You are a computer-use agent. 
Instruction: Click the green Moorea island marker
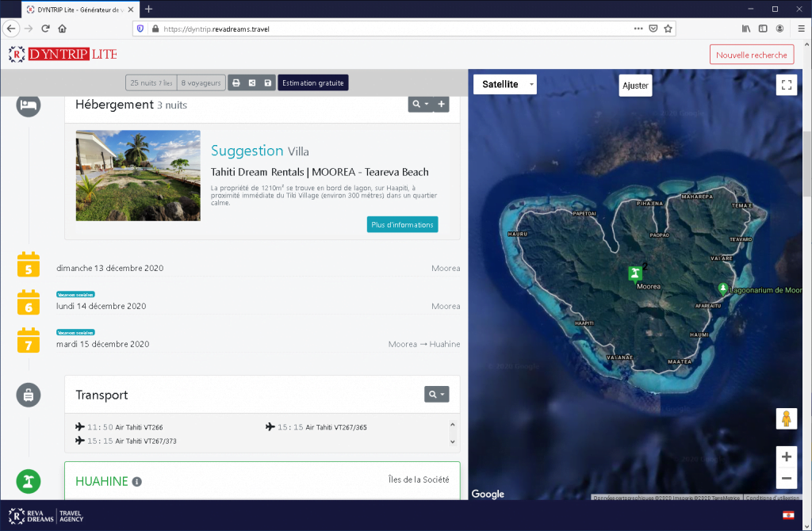[x=634, y=273]
